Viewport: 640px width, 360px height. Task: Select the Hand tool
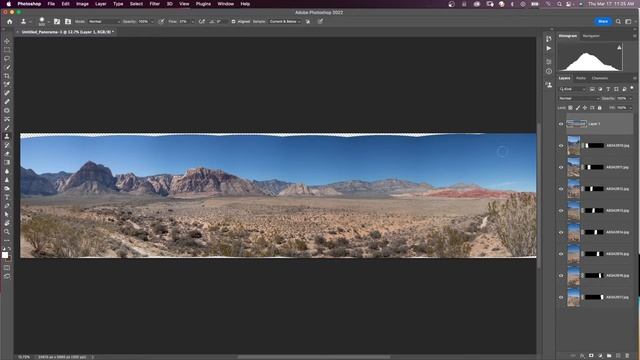point(7,223)
